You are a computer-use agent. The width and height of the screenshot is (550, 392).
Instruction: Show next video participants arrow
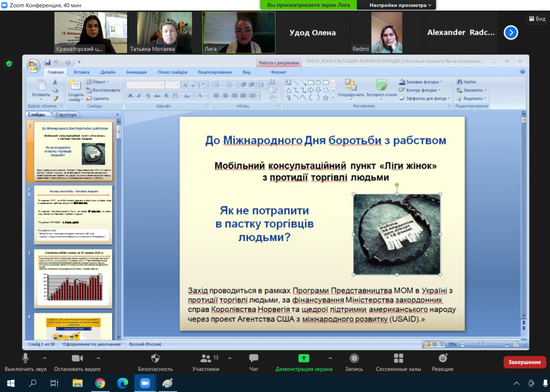(x=511, y=33)
